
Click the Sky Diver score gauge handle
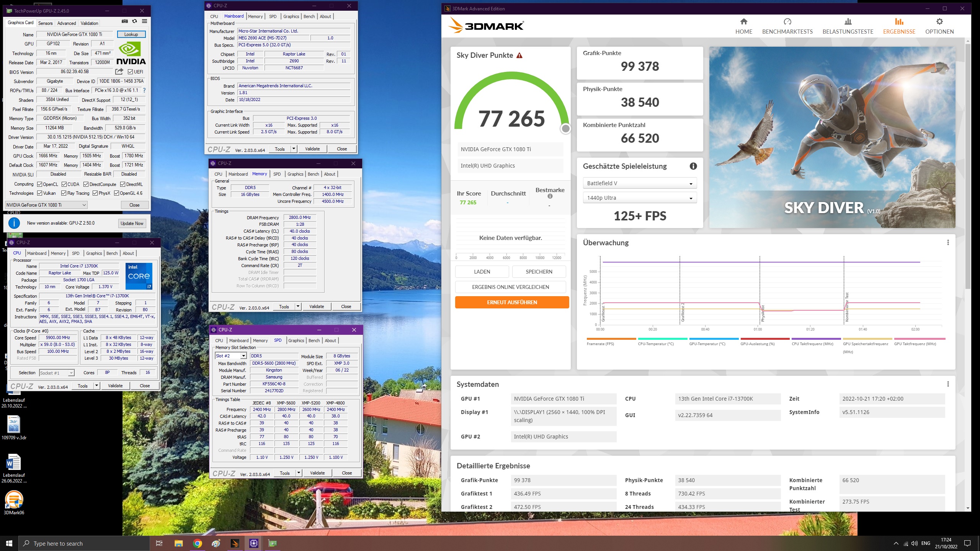point(565,129)
